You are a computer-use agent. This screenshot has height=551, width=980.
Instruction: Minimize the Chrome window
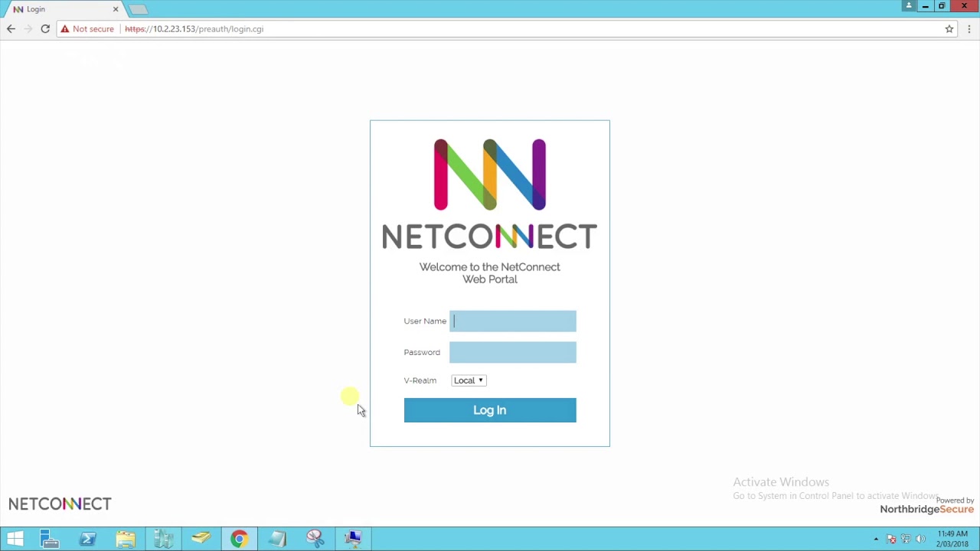coord(926,6)
